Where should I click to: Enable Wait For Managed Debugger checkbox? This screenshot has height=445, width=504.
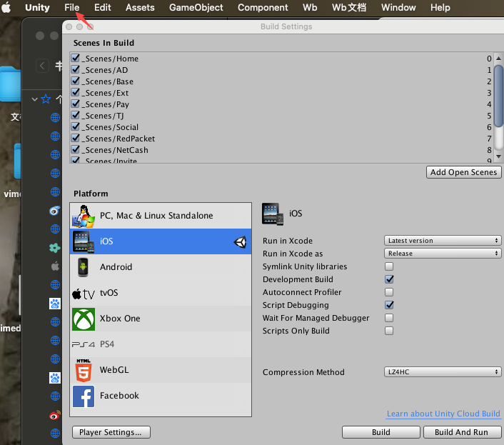[x=389, y=318]
